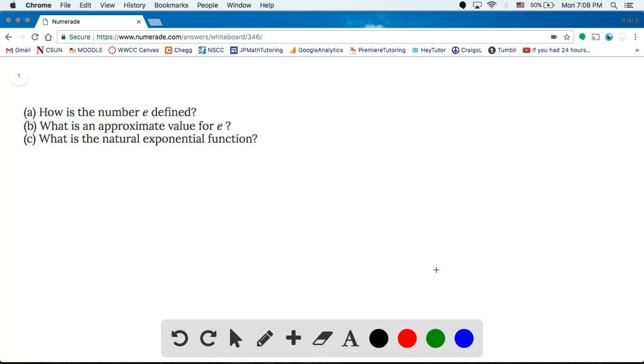Open the View menu
644x364 pixels.
coord(107,5)
